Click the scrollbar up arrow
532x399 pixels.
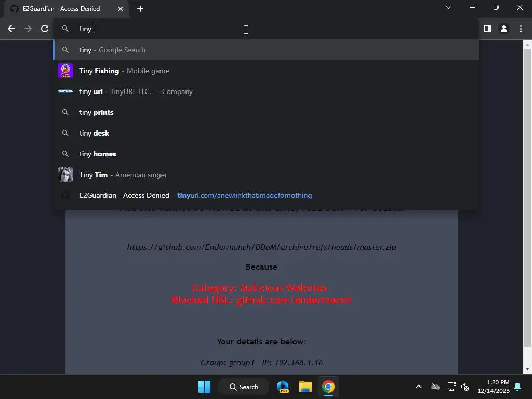point(527,45)
